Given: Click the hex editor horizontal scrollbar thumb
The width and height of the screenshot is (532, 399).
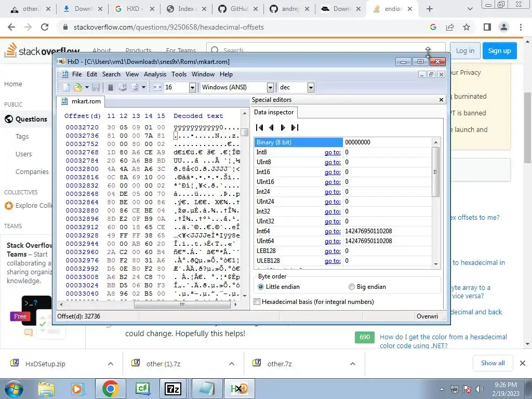Looking at the screenshot, I should coord(182,304).
